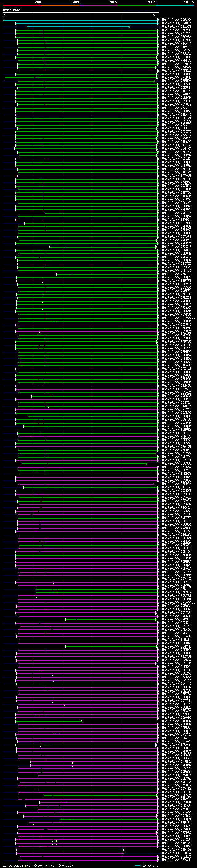Select hit label UniRef100_Q8GRI3
This screenshot has height=868, width=197.
tap(177, 399)
